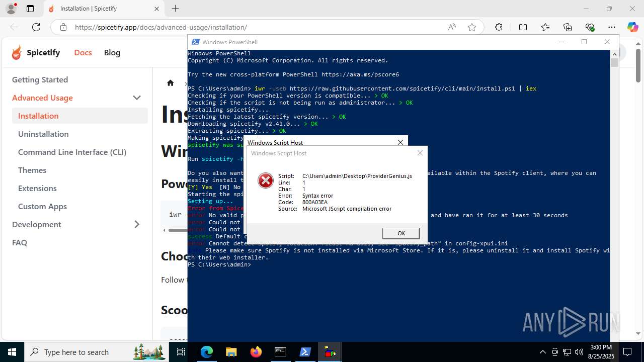This screenshot has width=644, height=362.
Task: Click the red error icon in the dialog
Action: [x=266, y=180]
